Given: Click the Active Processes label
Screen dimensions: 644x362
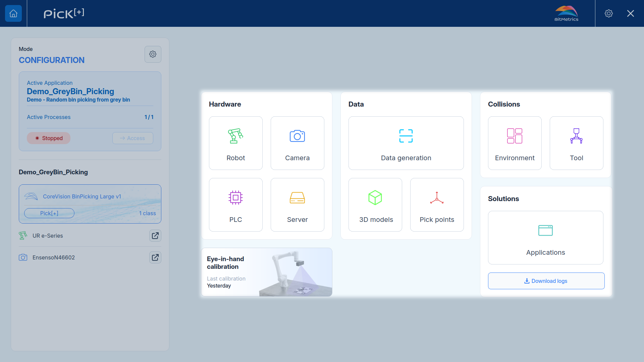Looking at the screenshot, I should [49, 117].
